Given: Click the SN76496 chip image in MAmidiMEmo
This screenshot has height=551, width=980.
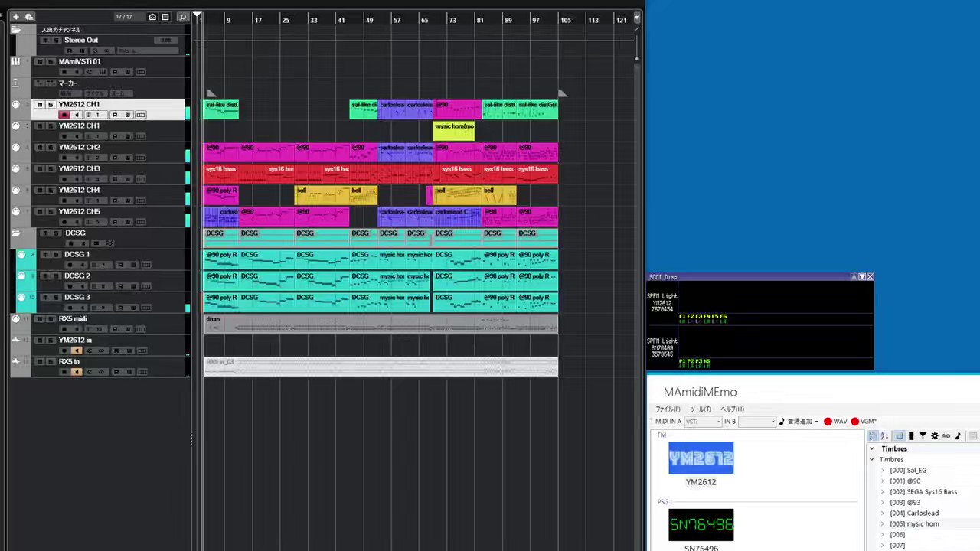Looking at the screenshot, I should tap(701, 524).
